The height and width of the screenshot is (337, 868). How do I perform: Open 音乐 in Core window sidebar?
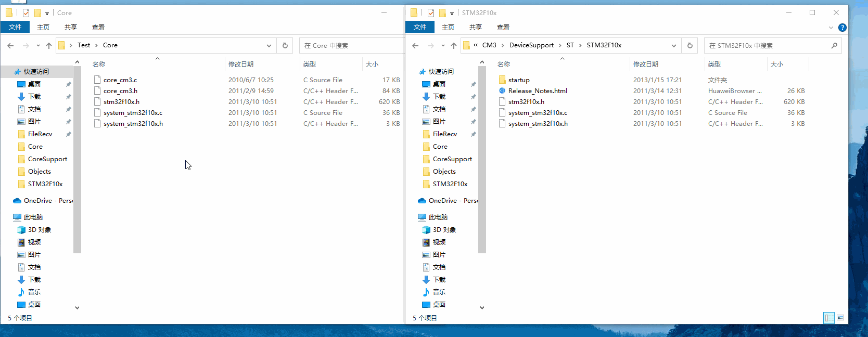pyautogui.click(x=34, y=292)
